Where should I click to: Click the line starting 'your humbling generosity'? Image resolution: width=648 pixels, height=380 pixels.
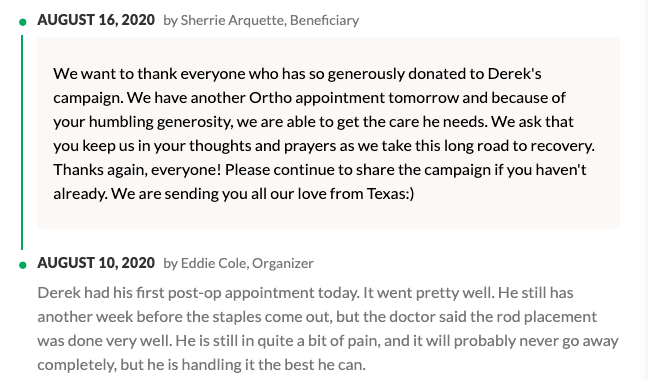point(313,122)
